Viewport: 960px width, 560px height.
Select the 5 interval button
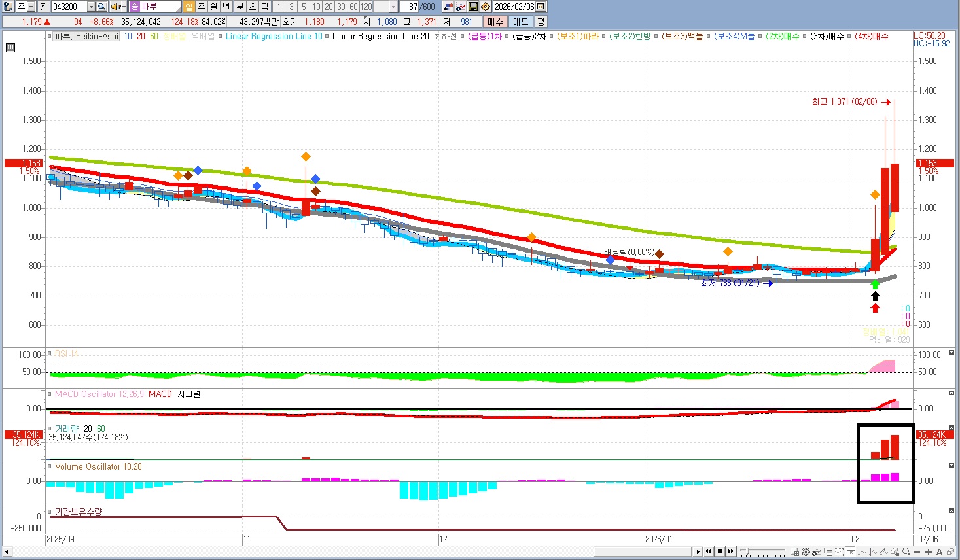tap(304, 7)
